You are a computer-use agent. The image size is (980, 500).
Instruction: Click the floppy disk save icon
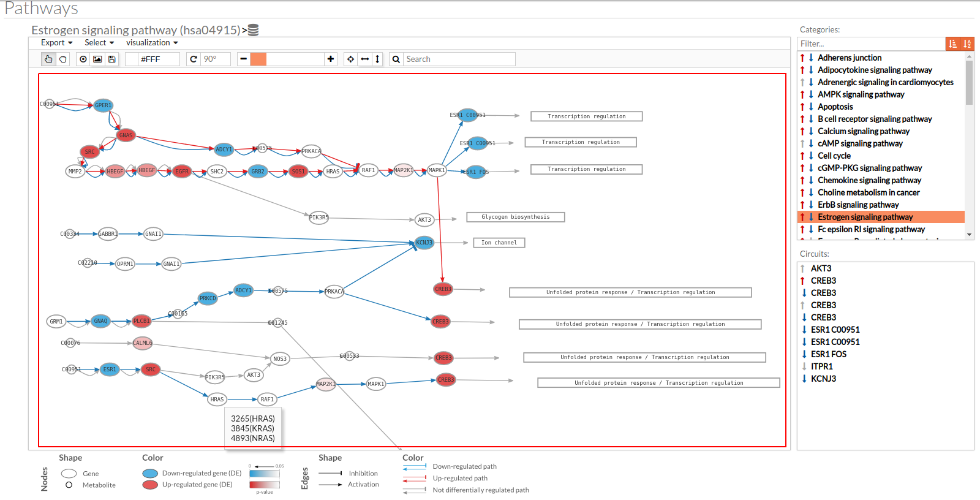111,59
